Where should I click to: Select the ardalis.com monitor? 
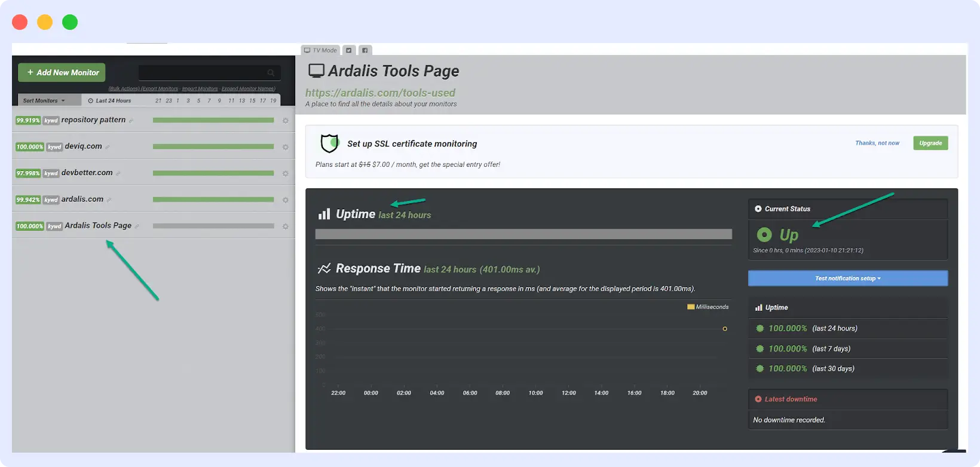click(x=82, y=199)
